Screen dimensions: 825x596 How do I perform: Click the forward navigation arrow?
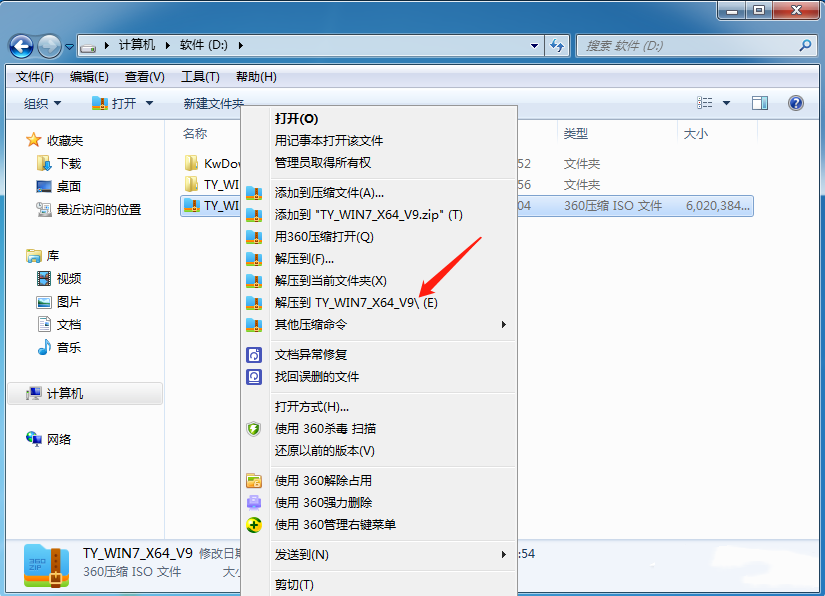point(48,45)
